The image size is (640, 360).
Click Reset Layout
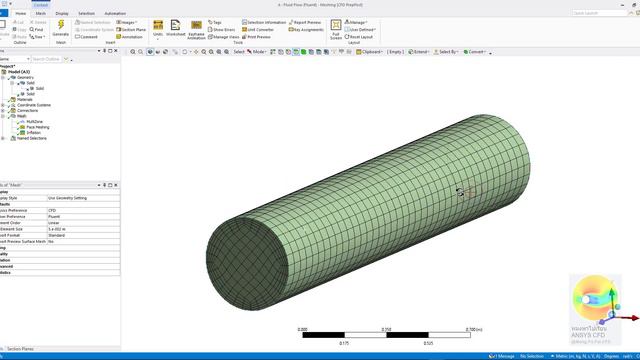[x=359, y=37]
